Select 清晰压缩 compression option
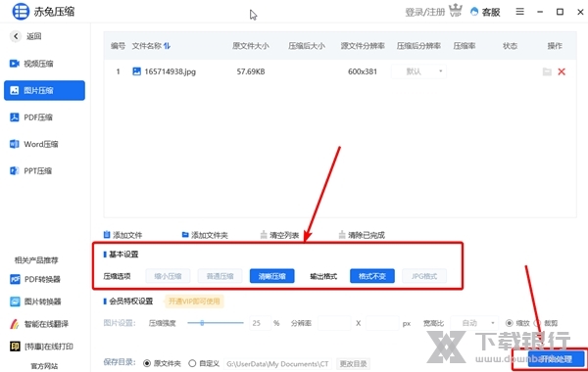The height and width of the screenshot is (372, 588). click(271, 276)
